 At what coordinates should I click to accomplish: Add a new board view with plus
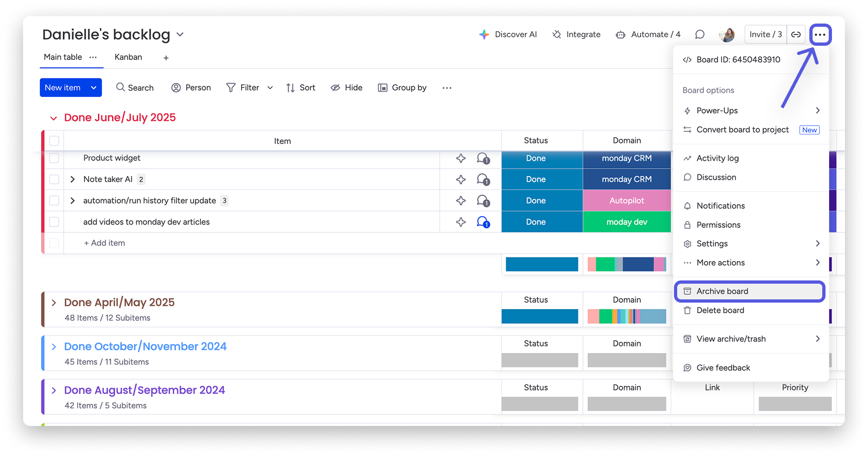pos(166,58)
